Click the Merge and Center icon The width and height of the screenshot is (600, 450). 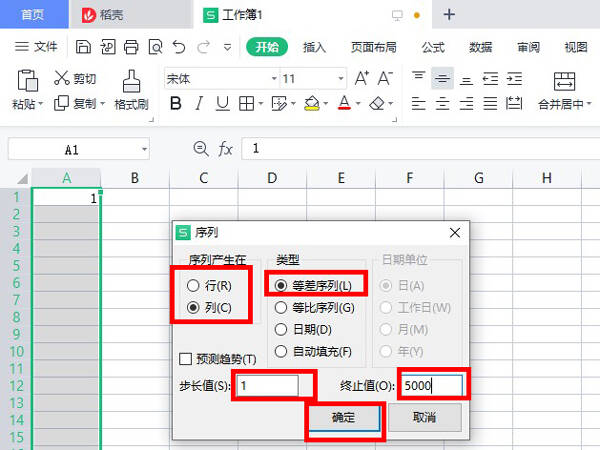pyautogui.click(x=564, y=81)
